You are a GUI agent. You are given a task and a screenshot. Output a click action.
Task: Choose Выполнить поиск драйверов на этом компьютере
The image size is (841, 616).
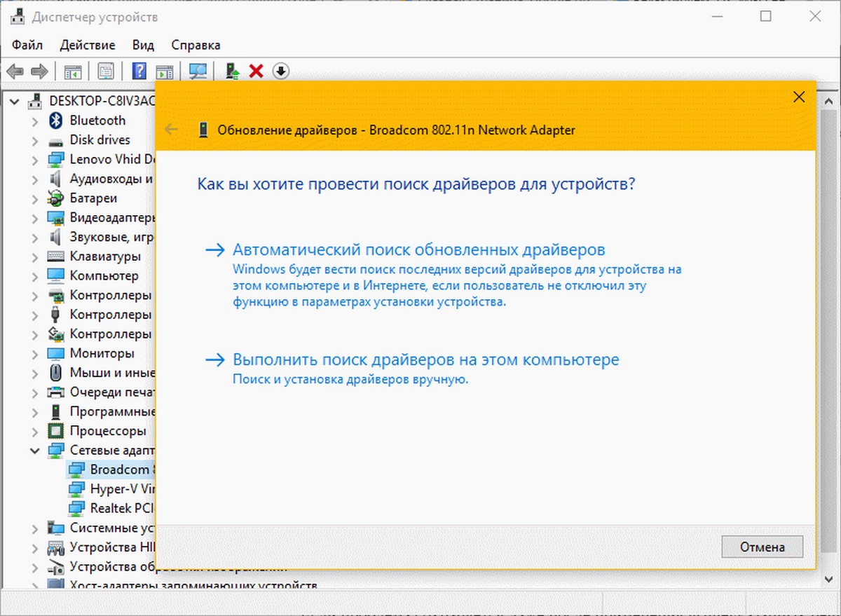[425, 360]
